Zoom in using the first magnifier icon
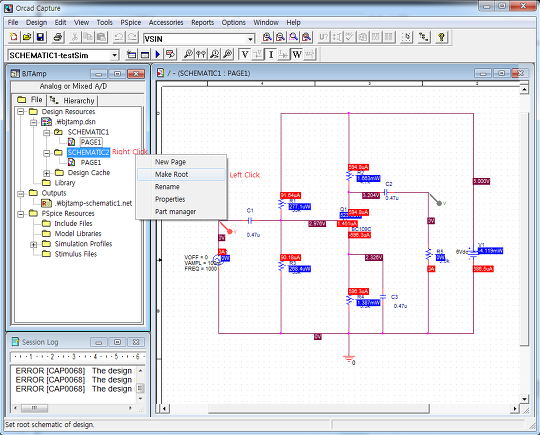 tap(267, 37)
